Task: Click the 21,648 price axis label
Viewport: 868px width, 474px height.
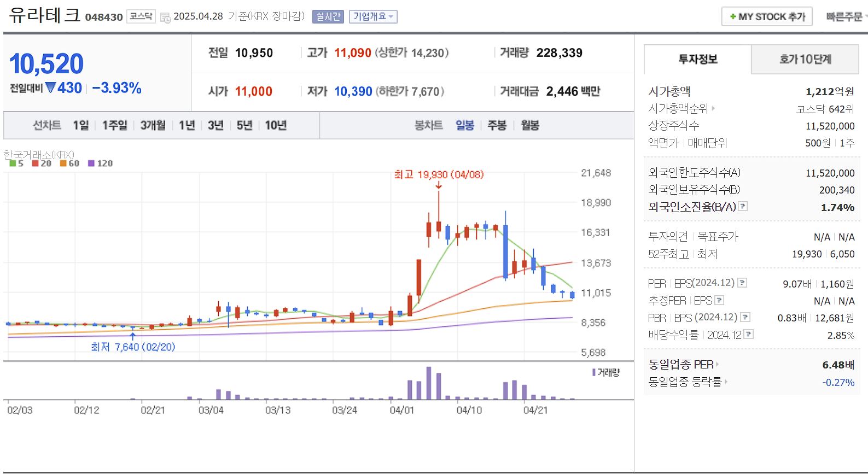Action: pyautogui.click(x=596, y=173)
